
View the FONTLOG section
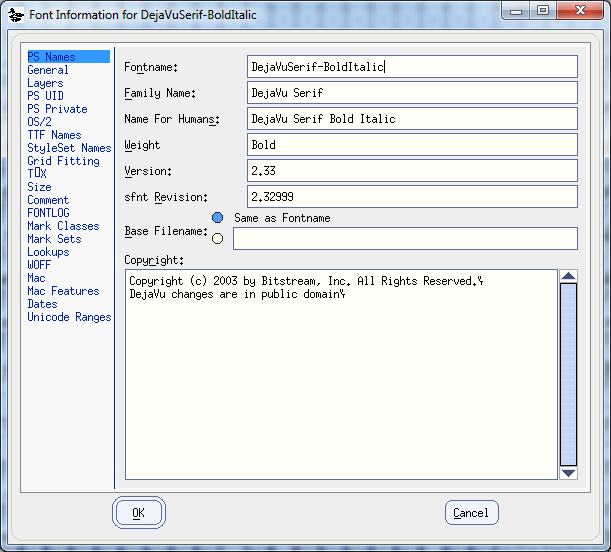[x=48, y=213]
